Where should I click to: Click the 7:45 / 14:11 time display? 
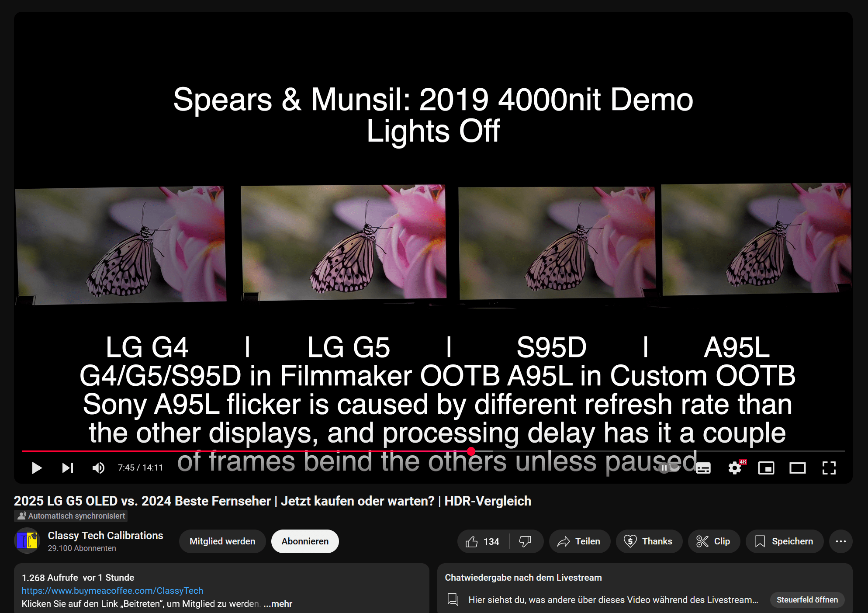pyautogui.click(x=140, y=468)
